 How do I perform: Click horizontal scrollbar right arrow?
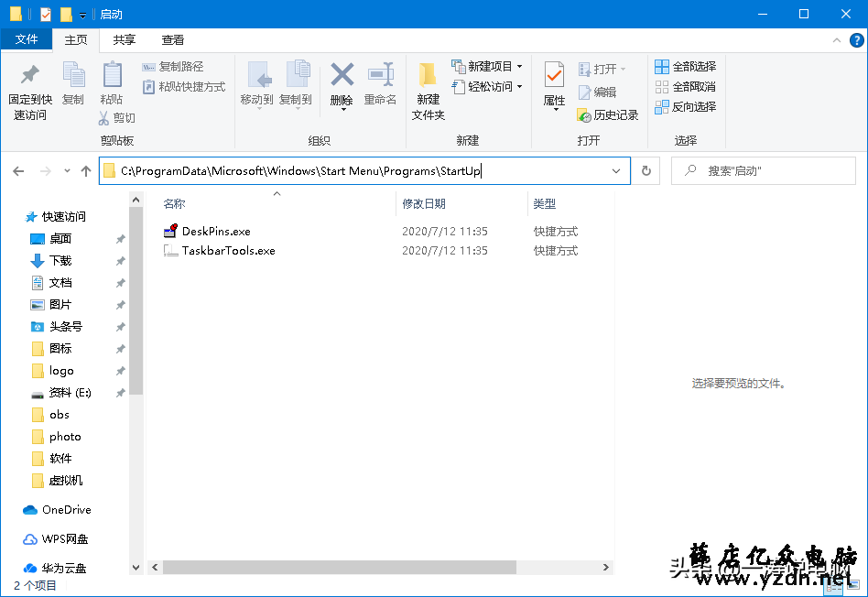(x=606, y=567)
